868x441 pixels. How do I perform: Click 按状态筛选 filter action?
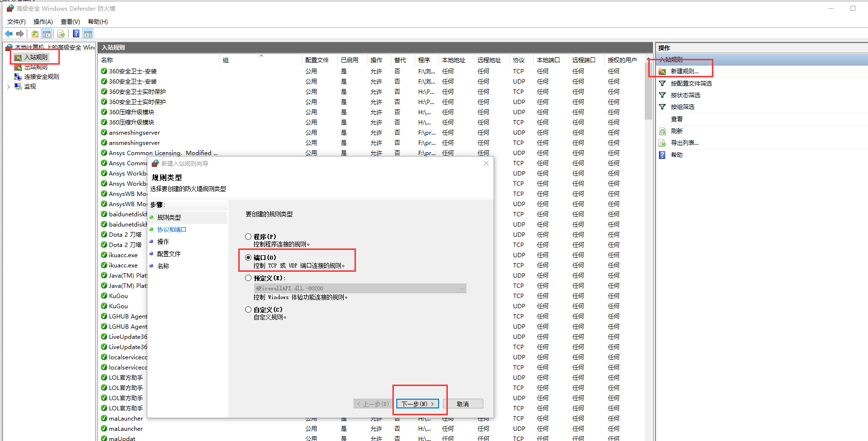685,95
